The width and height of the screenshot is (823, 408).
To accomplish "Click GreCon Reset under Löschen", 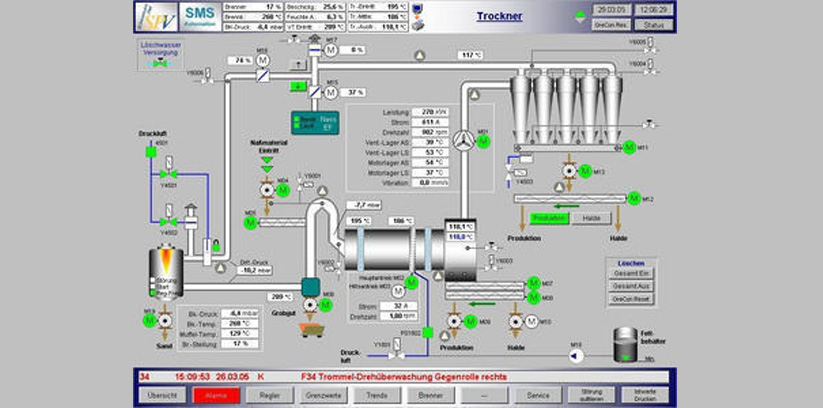I will tap(631, 299).
